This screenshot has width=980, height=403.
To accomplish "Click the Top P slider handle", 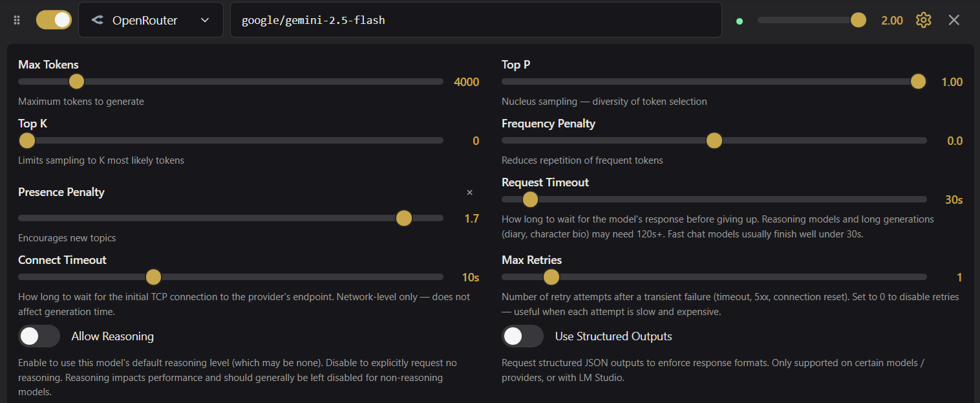I will (x=918, y=82).
